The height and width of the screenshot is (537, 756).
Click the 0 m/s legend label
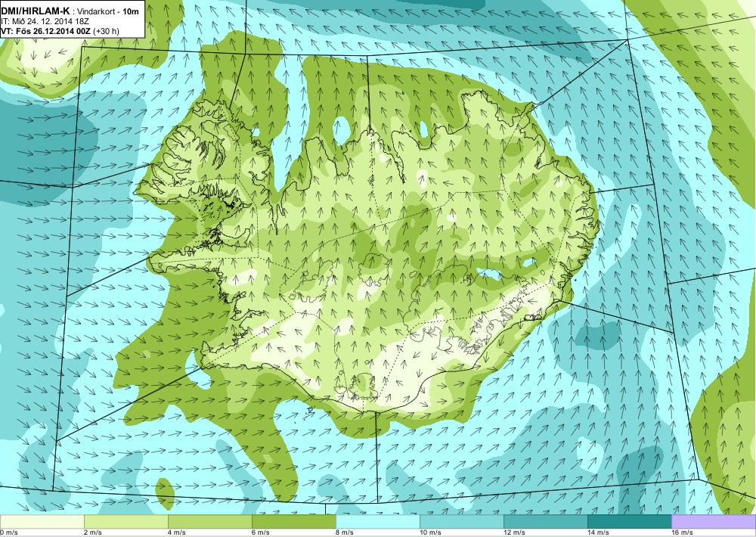pos(8,532)
